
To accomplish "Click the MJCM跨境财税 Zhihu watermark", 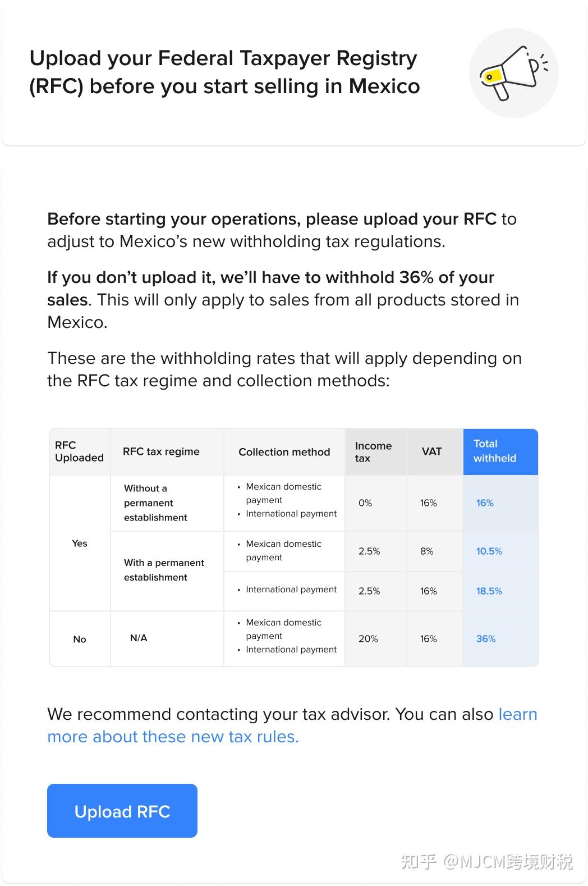I will (x=487, y=861).
